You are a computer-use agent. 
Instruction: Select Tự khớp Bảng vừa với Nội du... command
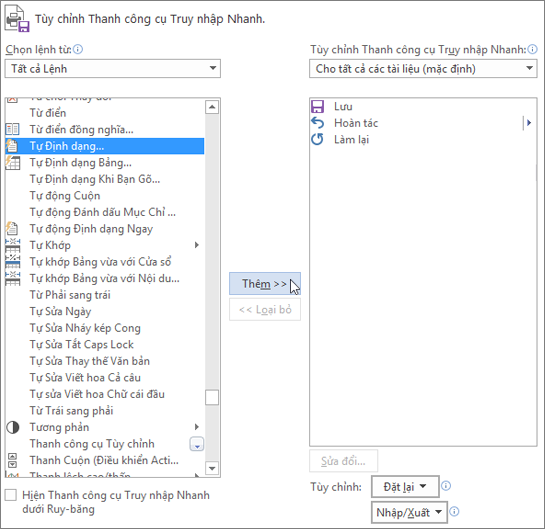coord(105,278)
